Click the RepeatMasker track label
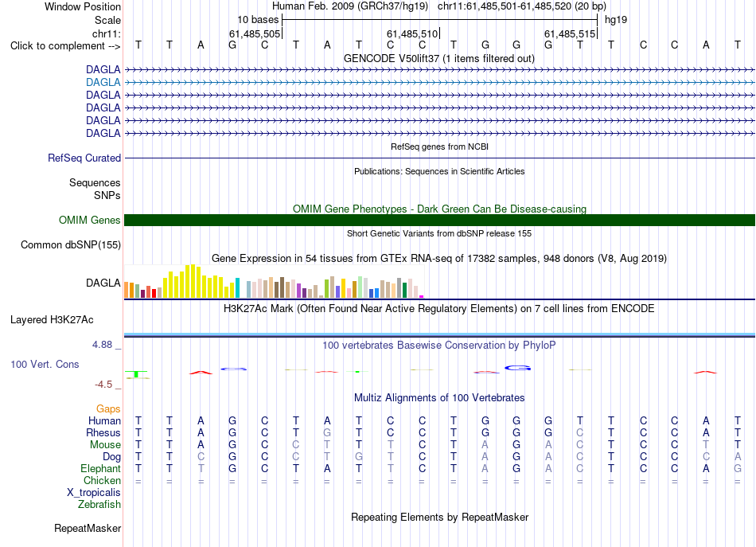Screen dimensions: 756x547 [88, 528]
